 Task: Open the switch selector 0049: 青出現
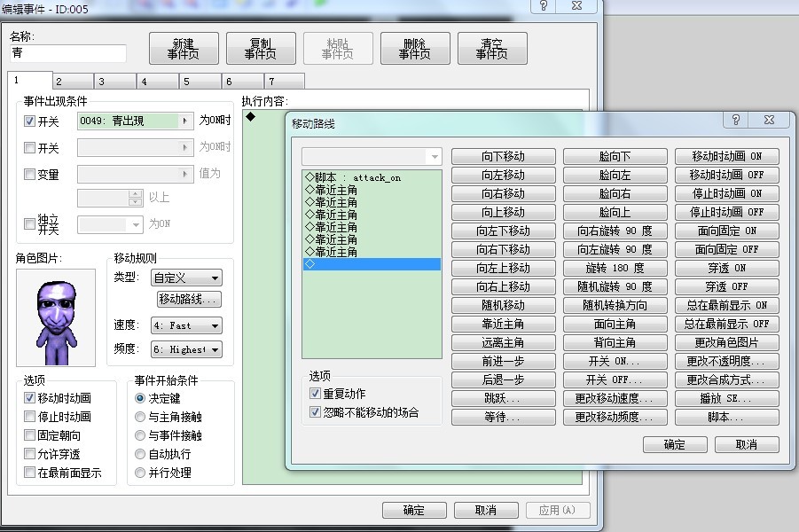[136, 121]
